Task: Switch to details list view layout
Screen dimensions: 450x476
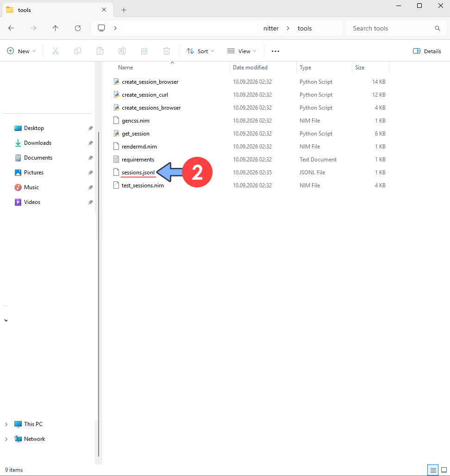Action: pos(433,470)
